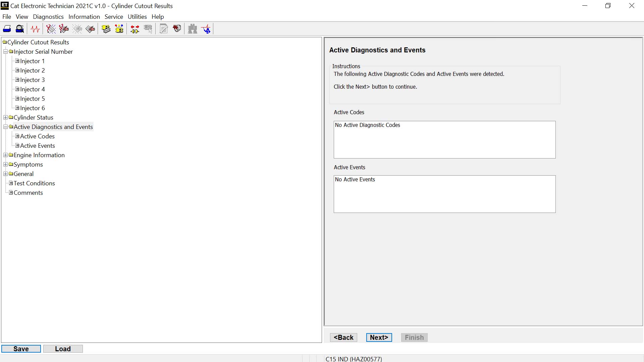Expand the Engine Information folder
Image resolution: width=644 pixels, height=362 pixels.
click(x=5, y=155)
